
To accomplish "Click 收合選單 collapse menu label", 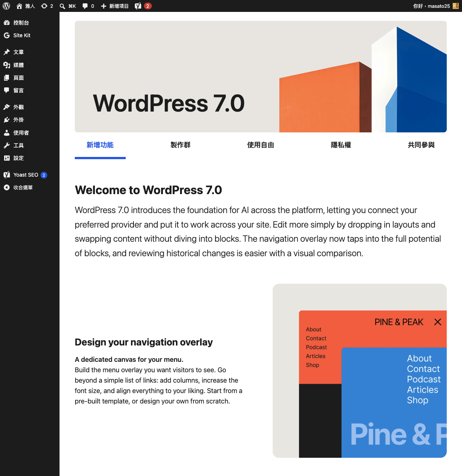I will point(23,187).
